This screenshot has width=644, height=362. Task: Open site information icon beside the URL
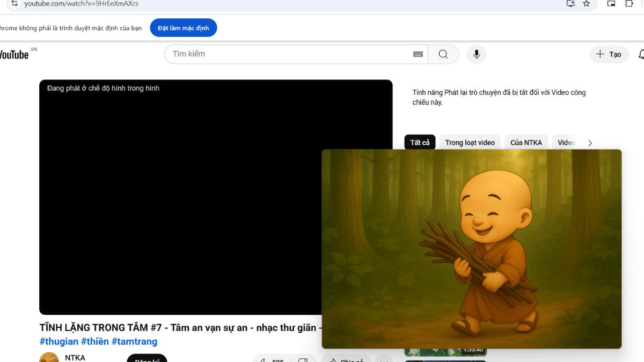coord(14,3)
